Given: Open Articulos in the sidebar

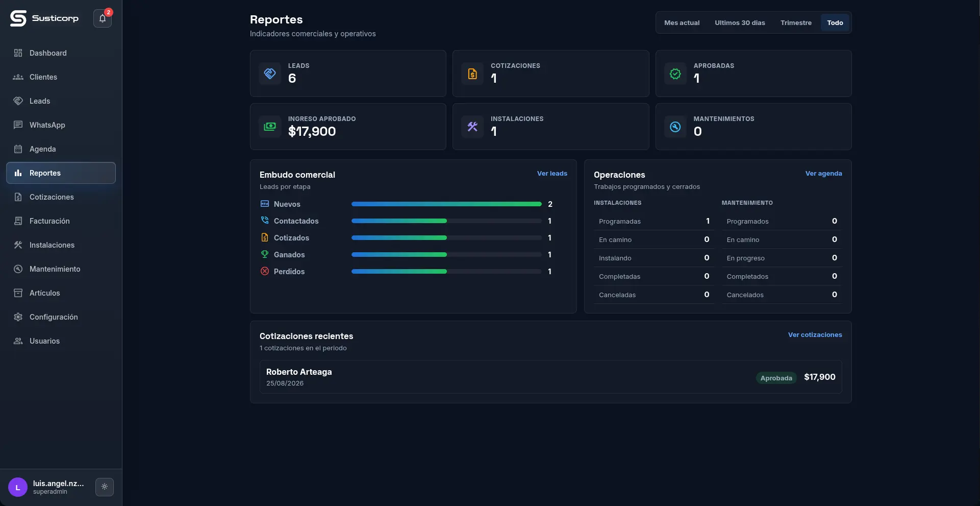Looking at the screenshot, I should tap(61, 293).
